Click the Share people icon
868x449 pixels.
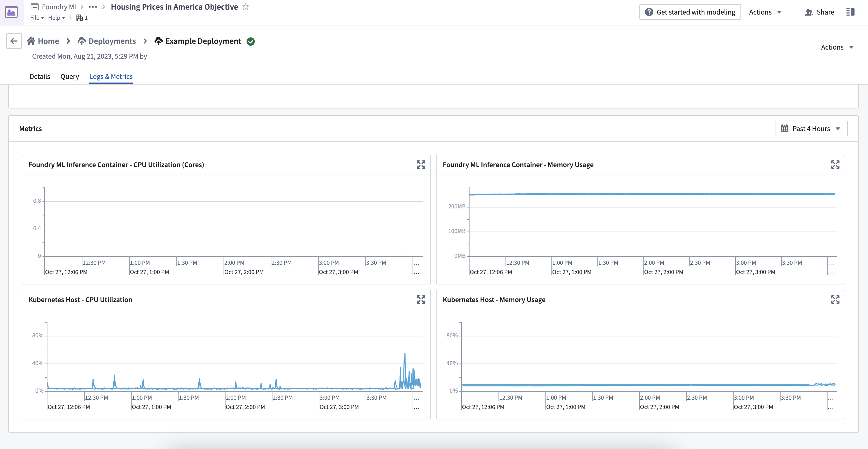click(809, 12)
